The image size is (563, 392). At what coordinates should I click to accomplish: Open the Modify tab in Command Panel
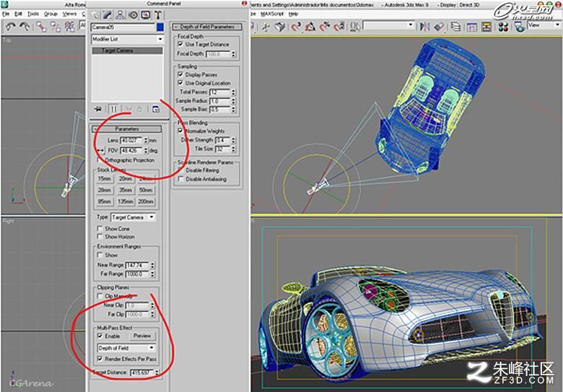[108, 14]
